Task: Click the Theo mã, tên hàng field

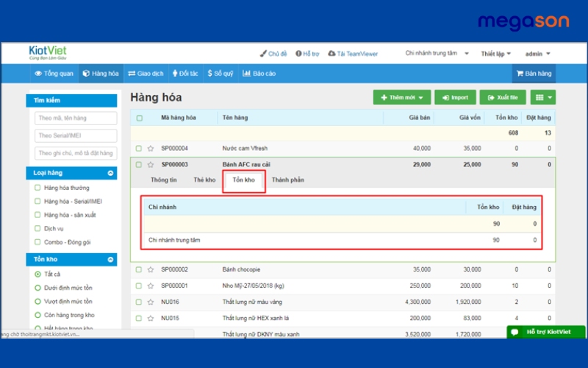Action: [75, 118]
